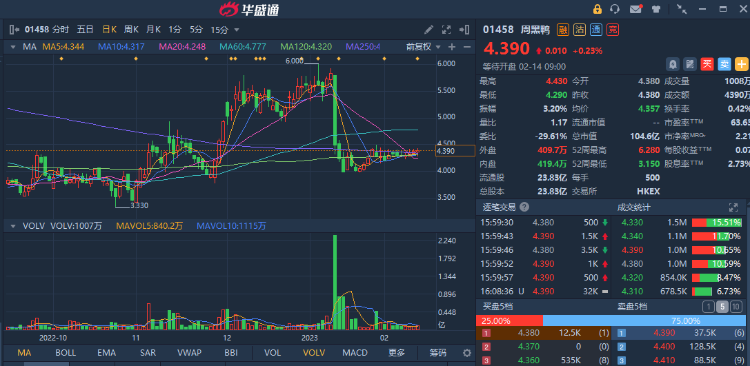Image resolution: width=750 pixels, height=366 pixels.
Task: Select 1 level order book depth
Action: pyautogui.click(x=708, y=307)
